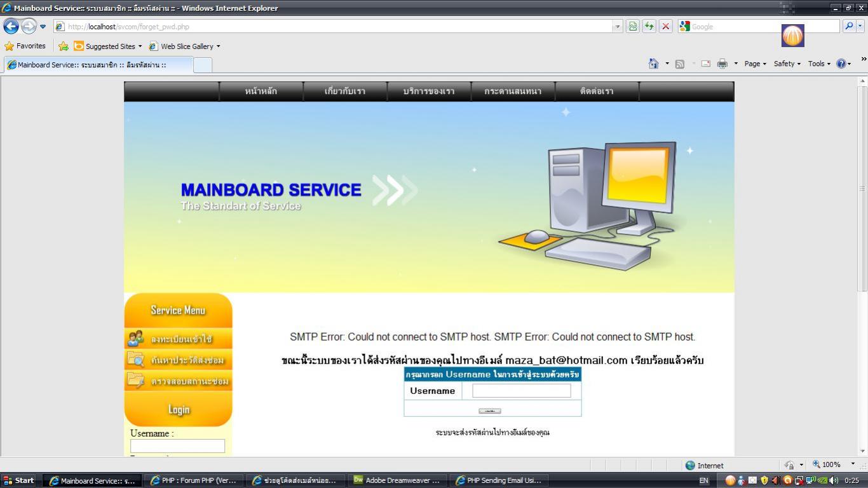Click the red megaphone tray icon

click(776, 480)
